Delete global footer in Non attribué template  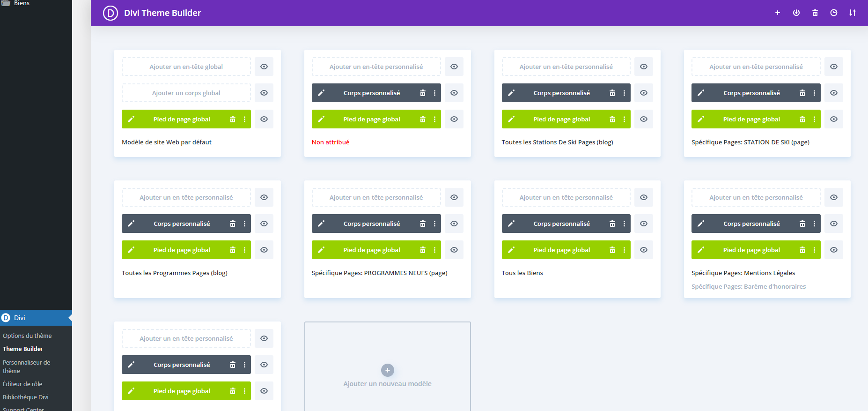[x=423, y=119]
